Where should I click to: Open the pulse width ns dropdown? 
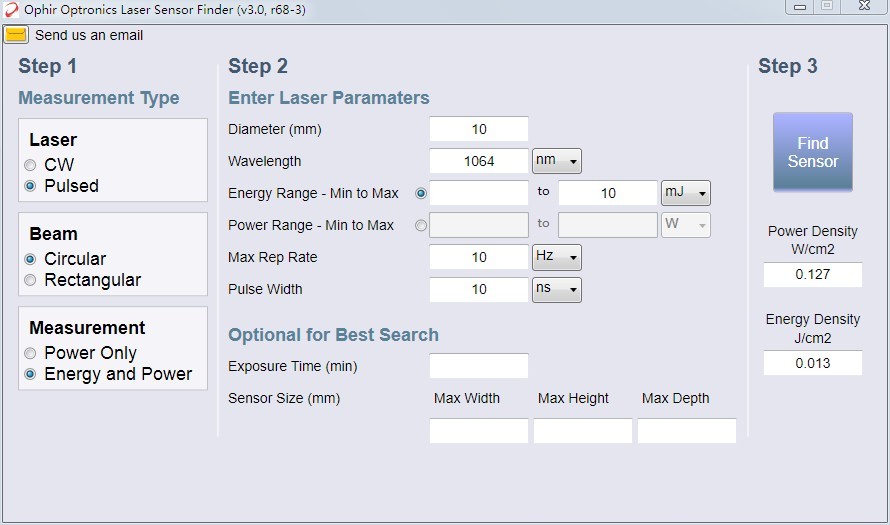coord(557,289)
